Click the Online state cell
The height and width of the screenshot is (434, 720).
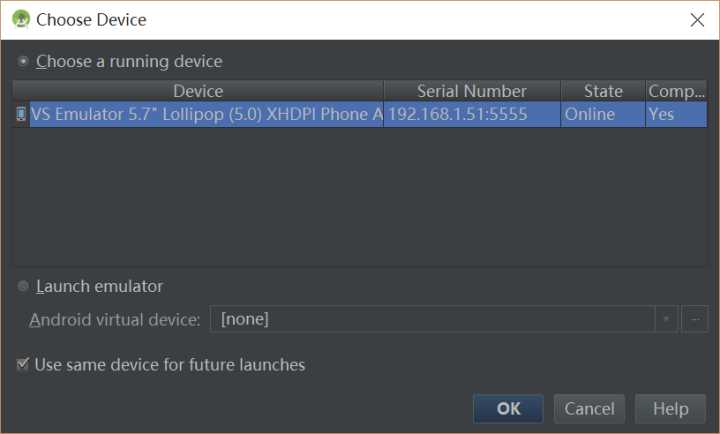click(590, 114)
